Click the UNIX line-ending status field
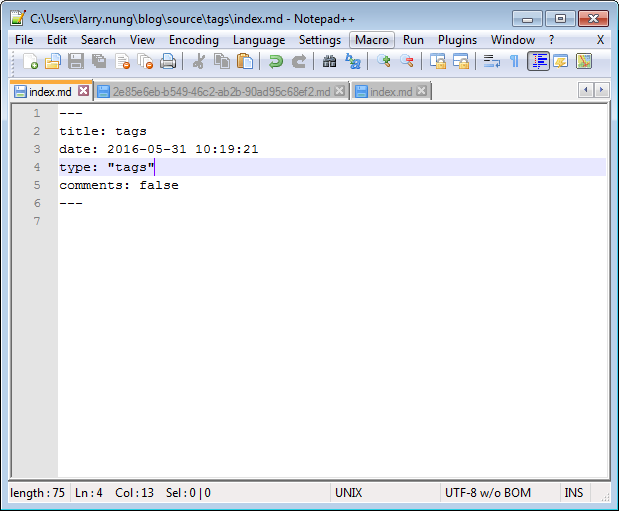 coord(348,493)
